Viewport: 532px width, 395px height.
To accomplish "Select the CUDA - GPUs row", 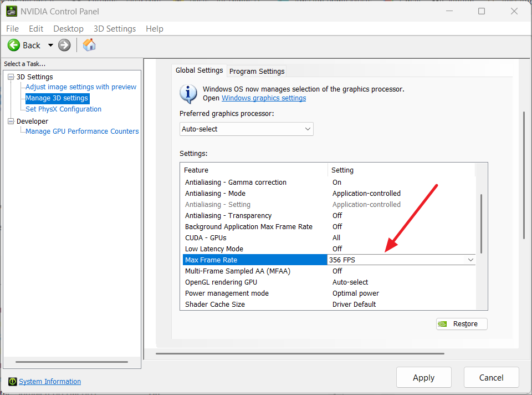I will point(329,238).
